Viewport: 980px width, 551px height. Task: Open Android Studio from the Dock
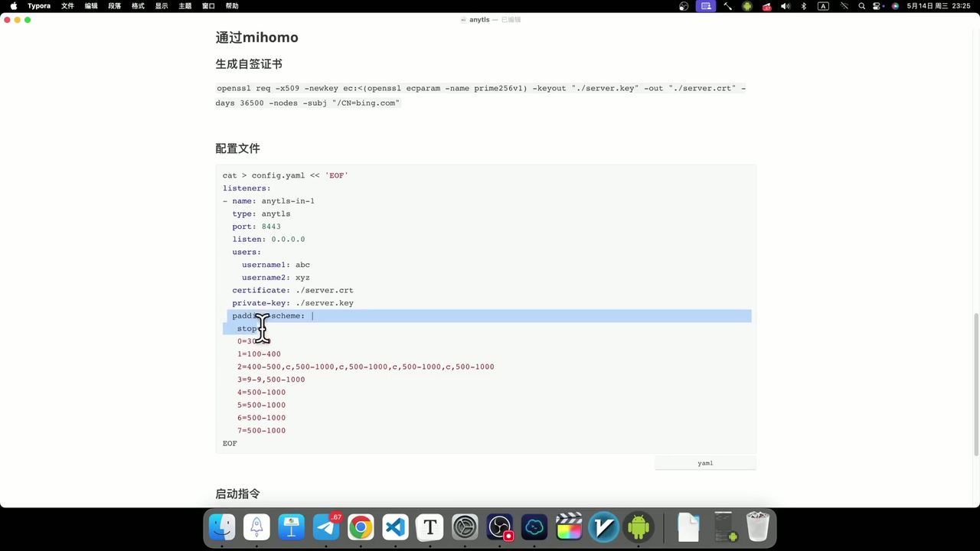(x=638, y=527)
